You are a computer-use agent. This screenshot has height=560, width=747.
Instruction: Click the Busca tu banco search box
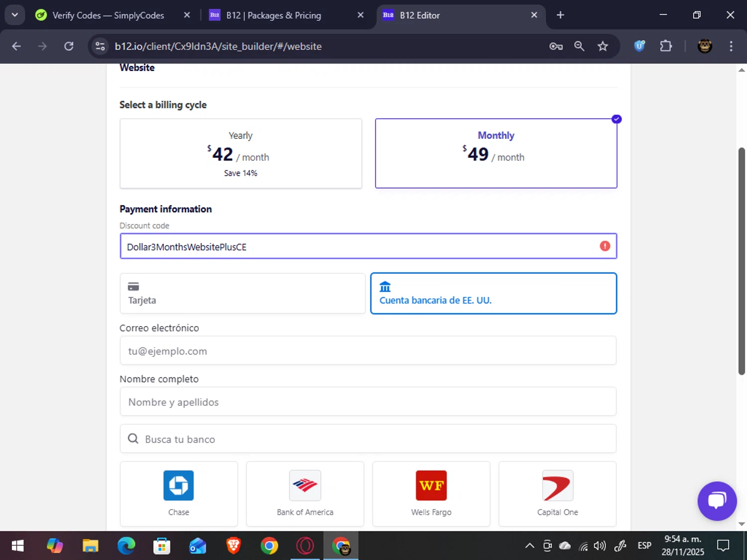[368, 439]
